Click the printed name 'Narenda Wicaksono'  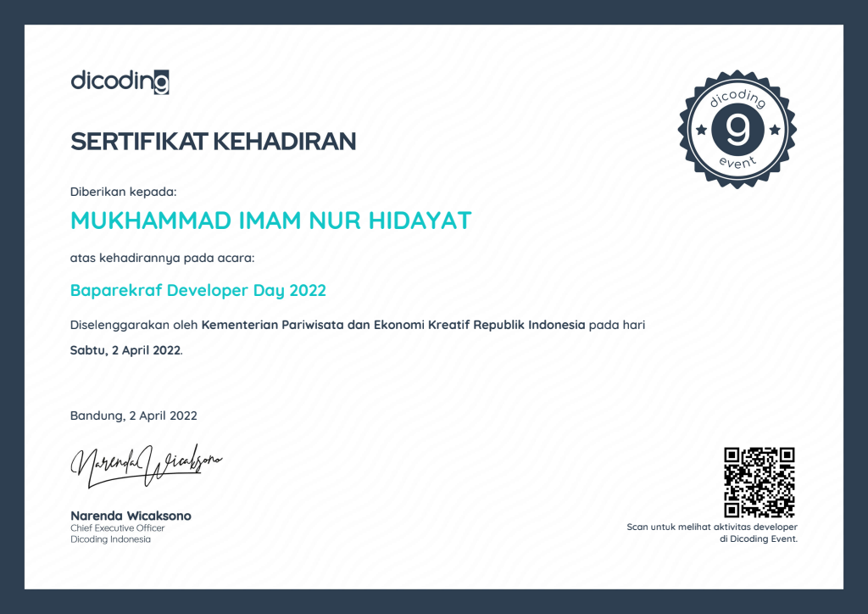point(131,516)
